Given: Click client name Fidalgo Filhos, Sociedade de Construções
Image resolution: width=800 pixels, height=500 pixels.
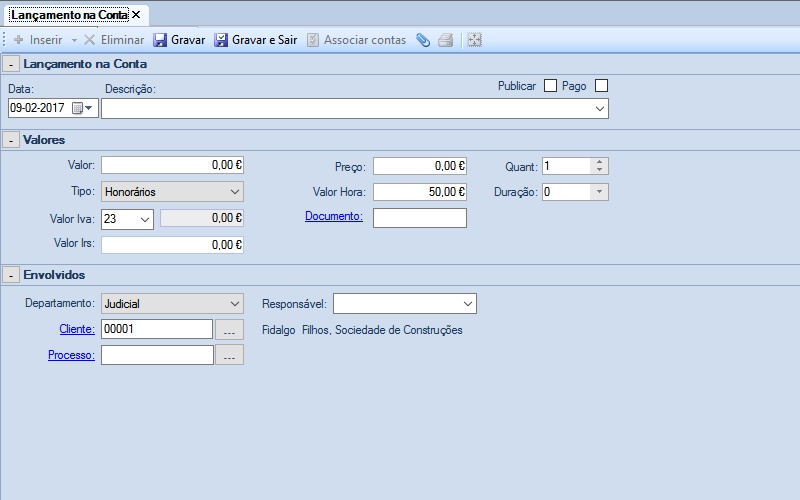Looking at the screenshot, I should click(362, 330).
